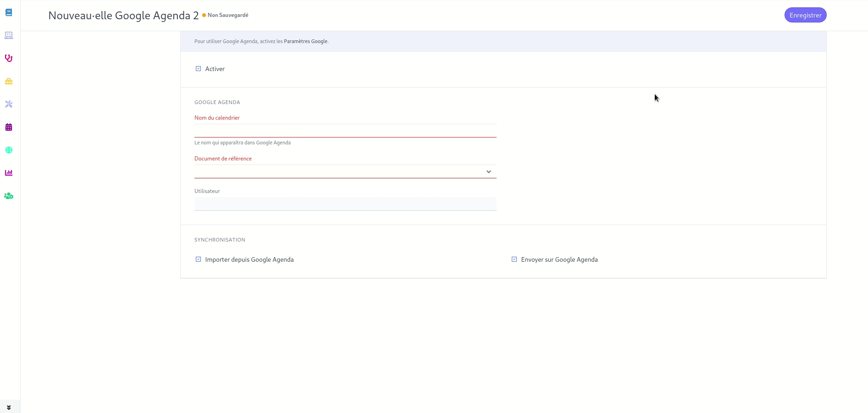Click the yellow toolbox icon in sidebar
Image resolution: width=868 pixels, height=413 pixels.
click(x=9, y=81)
